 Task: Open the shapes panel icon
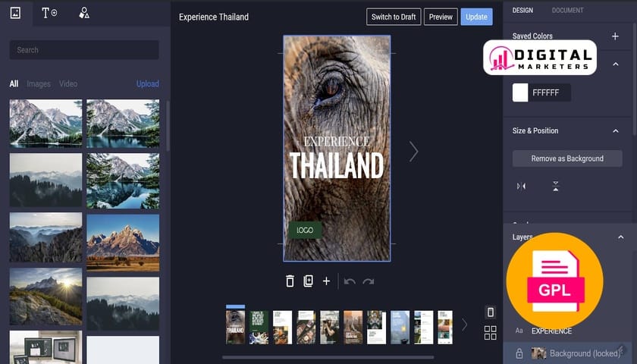(84, 13)
